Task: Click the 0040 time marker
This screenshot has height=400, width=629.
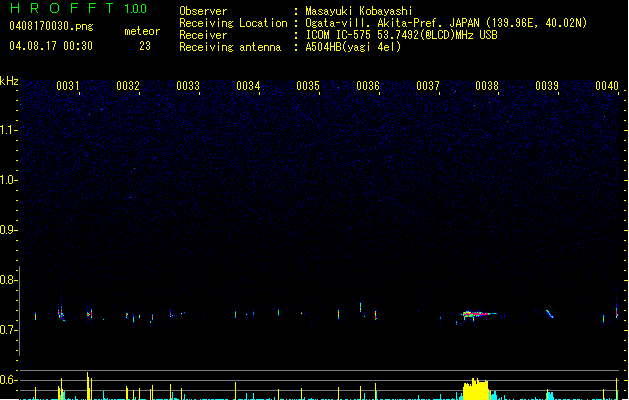Action: coord(607,86)
